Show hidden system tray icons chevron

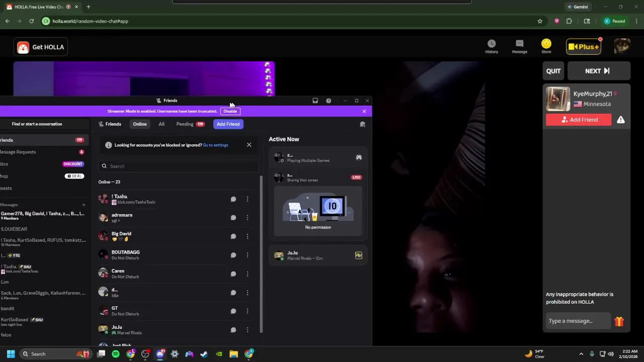click(x=581, y=354)
